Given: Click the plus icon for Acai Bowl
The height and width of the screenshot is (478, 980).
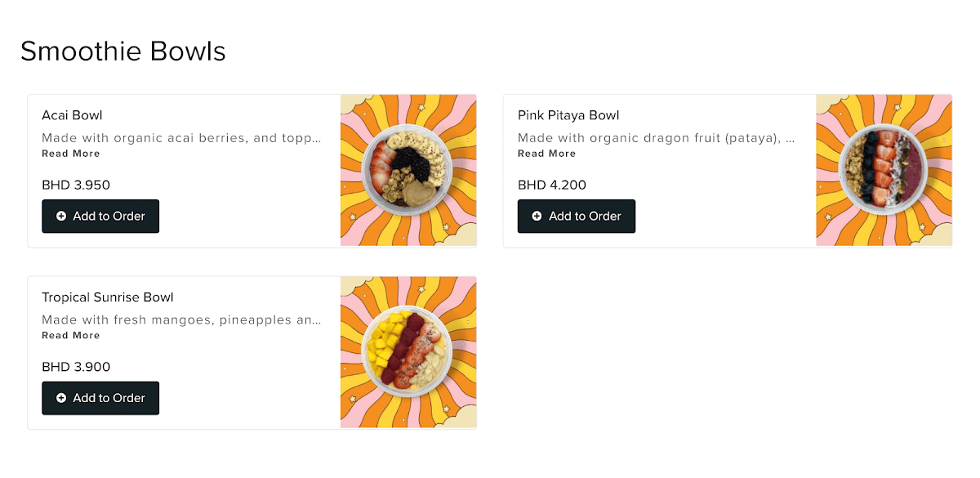Looking at the screenshot, I should click(x=61, y=217).
